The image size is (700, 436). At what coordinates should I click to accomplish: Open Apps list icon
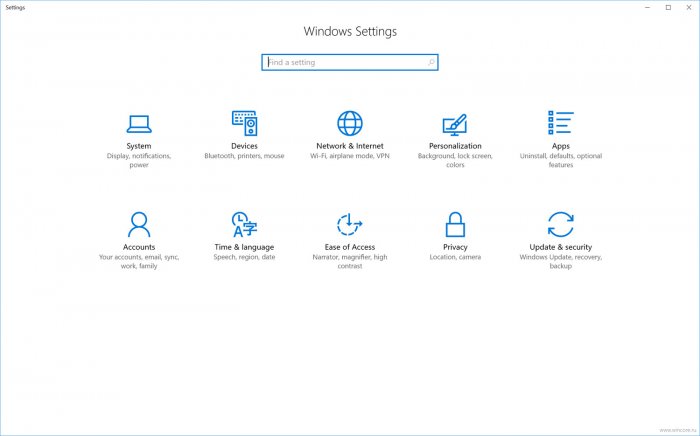pyautogui.click(x=561, y=122)
